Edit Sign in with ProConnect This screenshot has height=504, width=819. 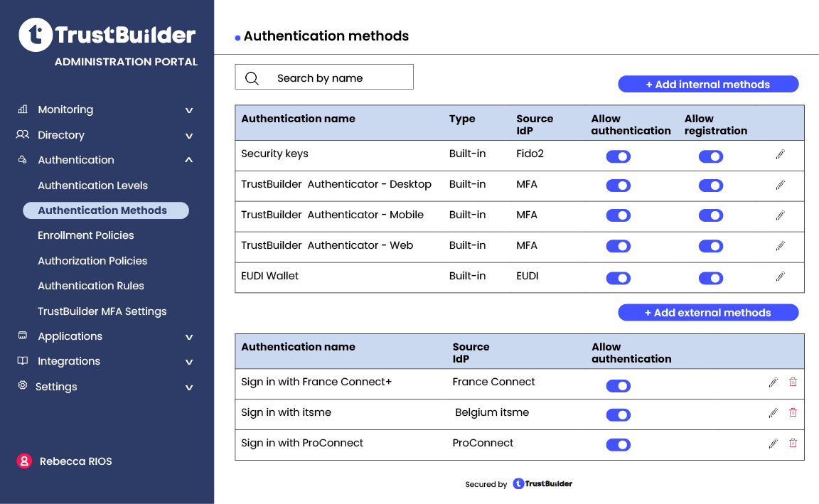click(773, 444)
